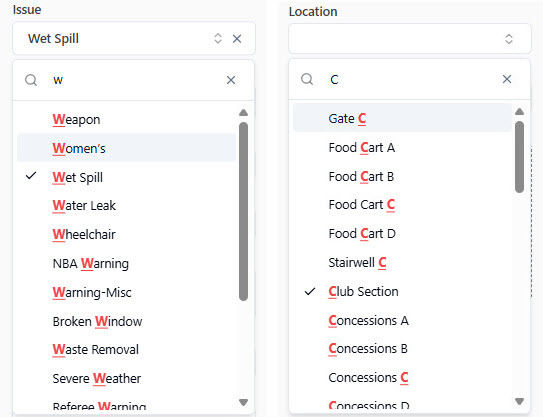Toggle the Issue combo box chevrons
Screen dimensions: 543x417
point(218,38)
